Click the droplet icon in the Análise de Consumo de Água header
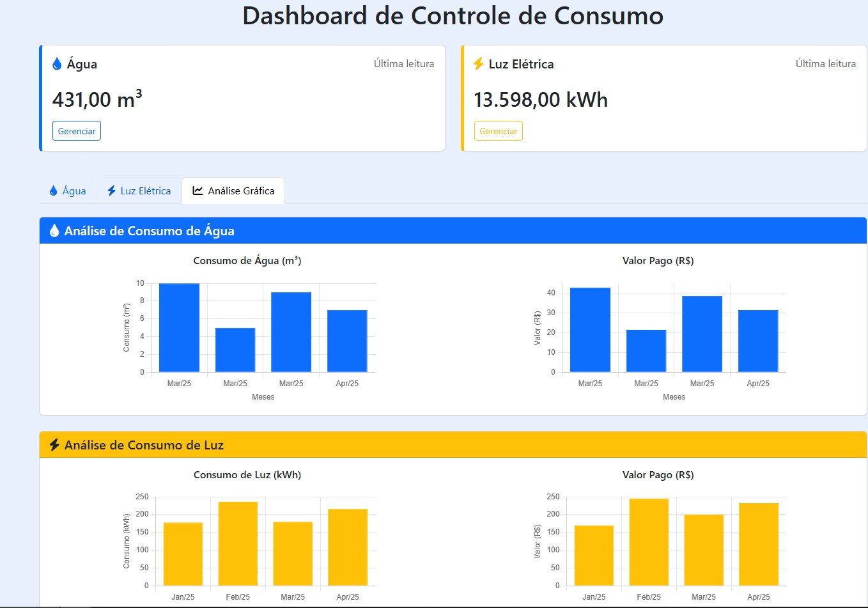The height and width of the screenshot is (608, 868). [55, 231]
